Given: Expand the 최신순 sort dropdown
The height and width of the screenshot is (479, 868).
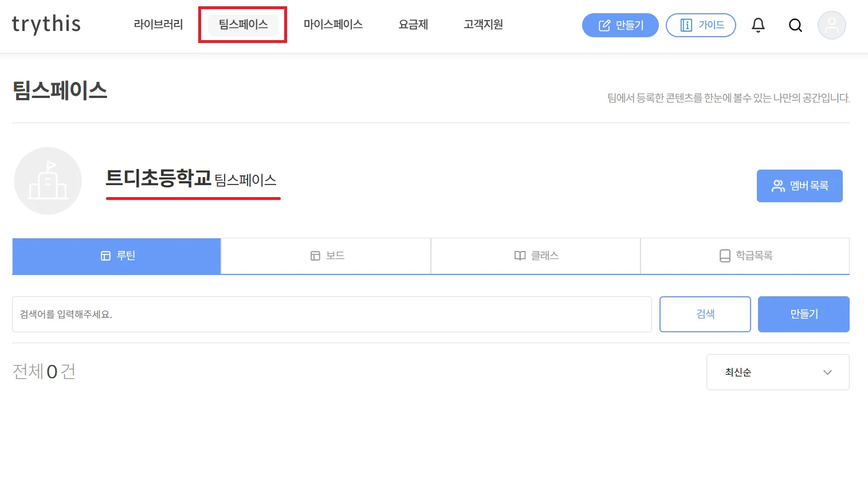Looking at the screenshot, I should click(777, 372).
